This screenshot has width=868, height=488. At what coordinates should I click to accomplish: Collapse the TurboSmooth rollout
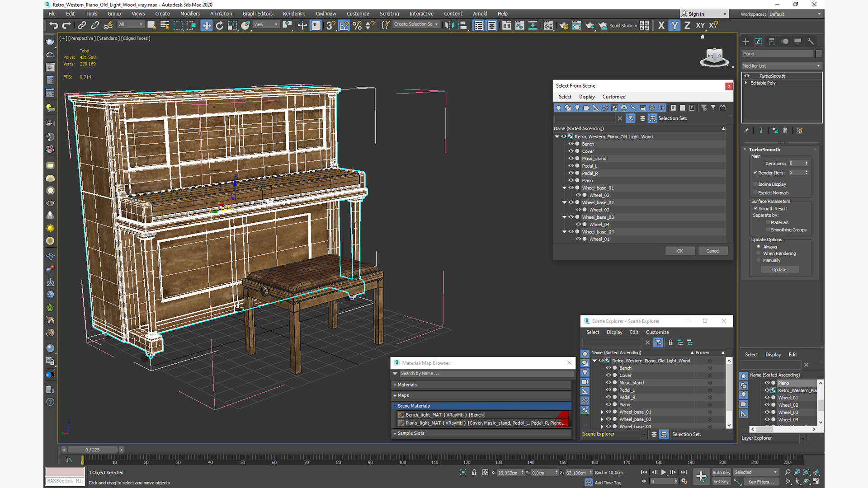point(745,150)
